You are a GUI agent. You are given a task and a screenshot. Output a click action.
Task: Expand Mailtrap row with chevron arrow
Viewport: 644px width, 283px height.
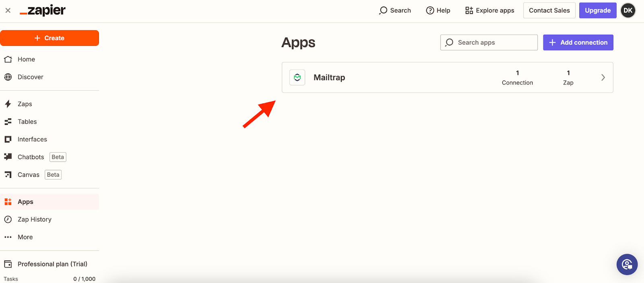(x=603, y=77)
